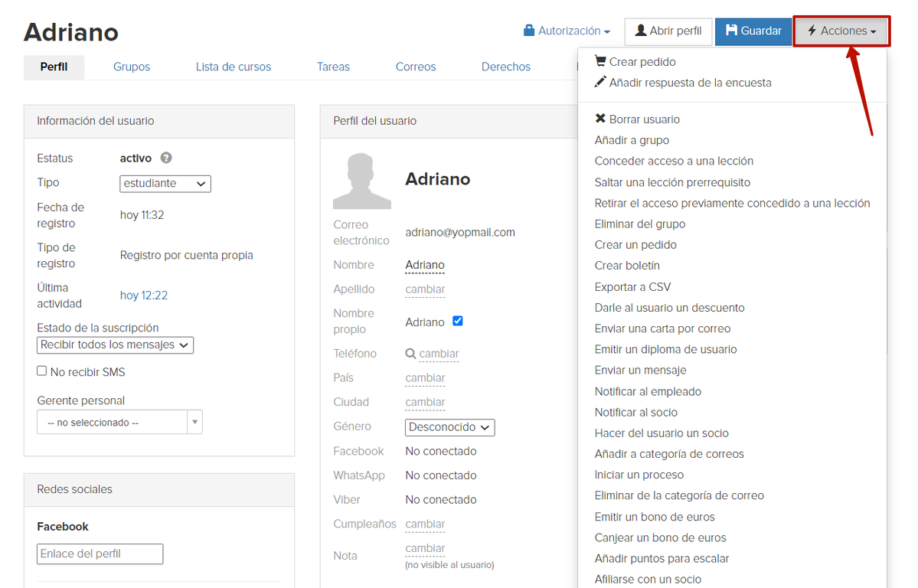Click the Facebook Enlace del perfil field
The image size is (918, 588).
[x=100, y=554]
